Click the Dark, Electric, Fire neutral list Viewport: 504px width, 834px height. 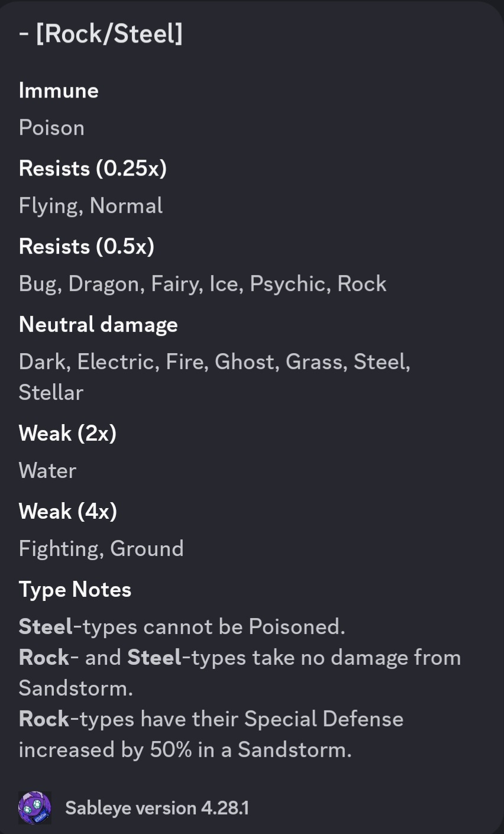[214, 362]
